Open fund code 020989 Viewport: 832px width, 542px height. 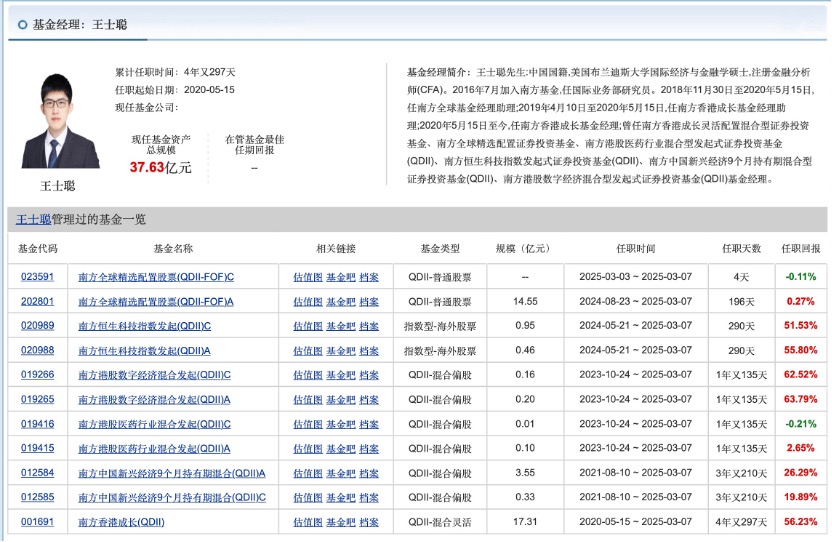[37, 325]
